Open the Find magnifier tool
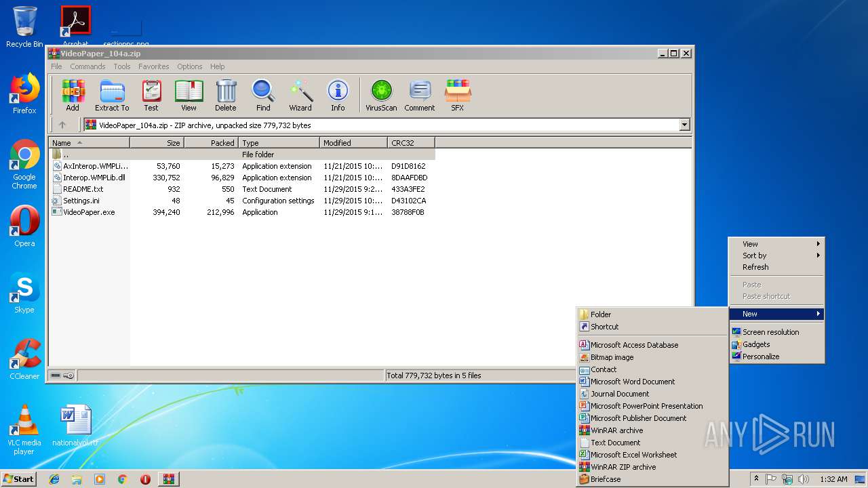This screenshot has width=868, height=488. [x=263, y=96]
